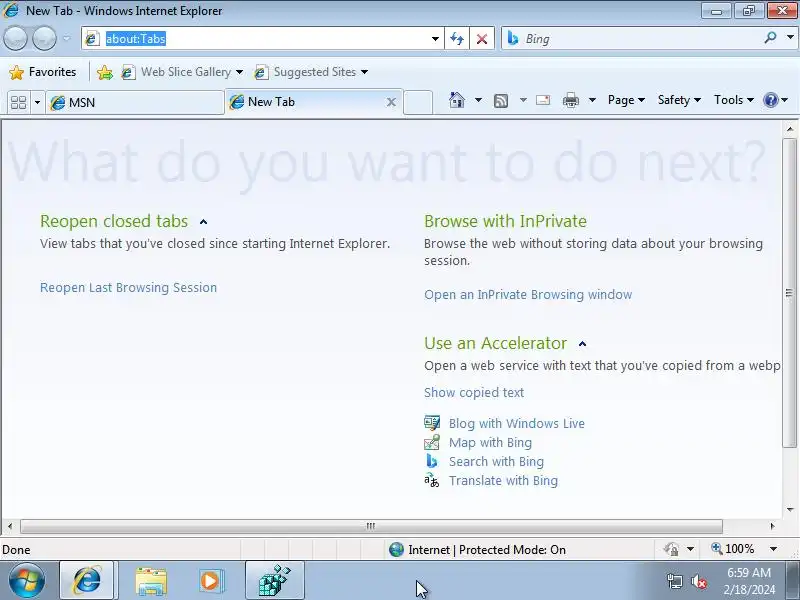Click the status bar privacy lock icon

(671, 549)
